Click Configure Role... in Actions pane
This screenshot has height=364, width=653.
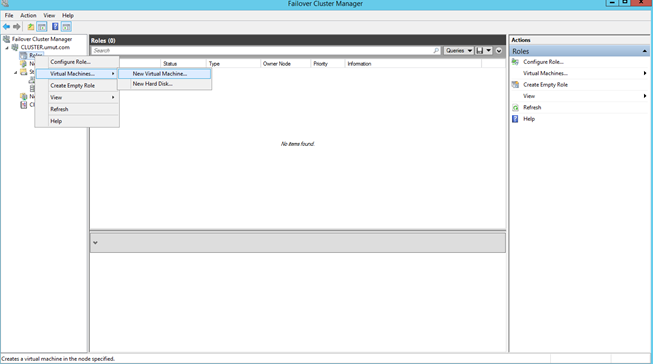pos(543,62)
